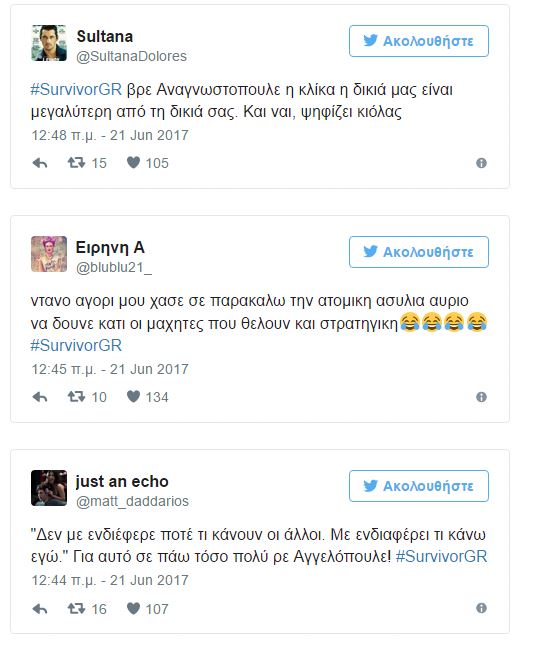Like the tweet with 134 likes
540x648 pixels.
(133, 397)
